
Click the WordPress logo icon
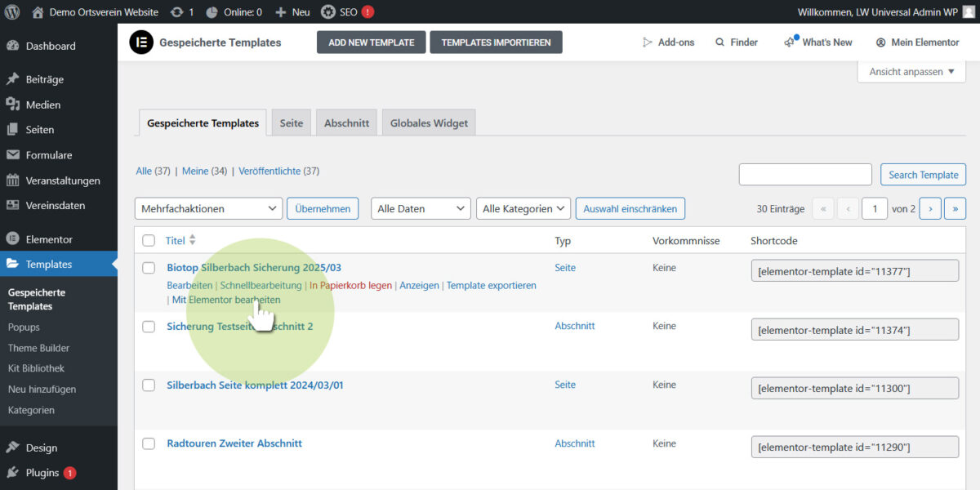tap(12, 12)
